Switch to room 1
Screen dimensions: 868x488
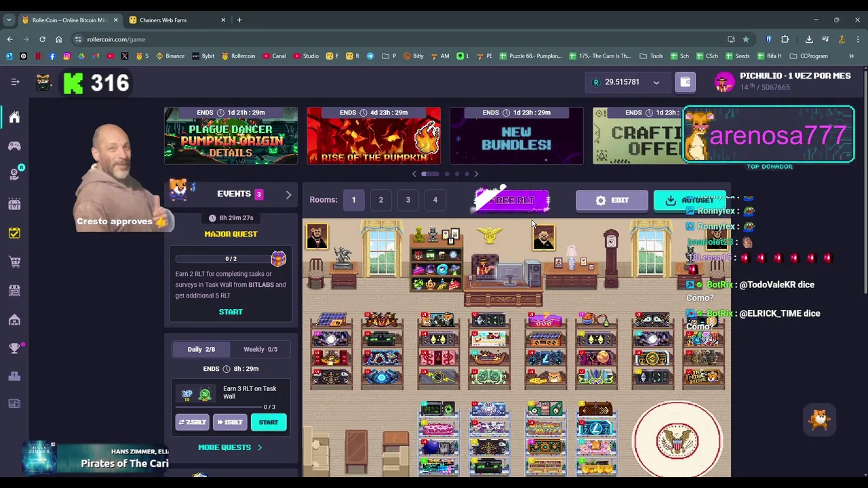click(x=353, y=200)
